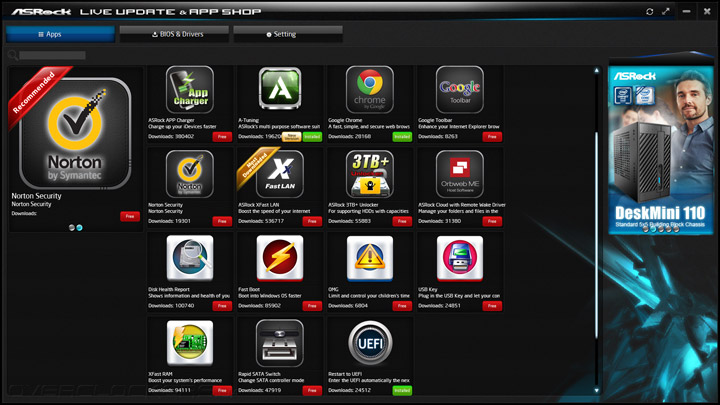Image resolution: width=720 pixels, height=405 pixels.
Task: Click Installed button for Restart to UEFI
Action: [402, 390]
